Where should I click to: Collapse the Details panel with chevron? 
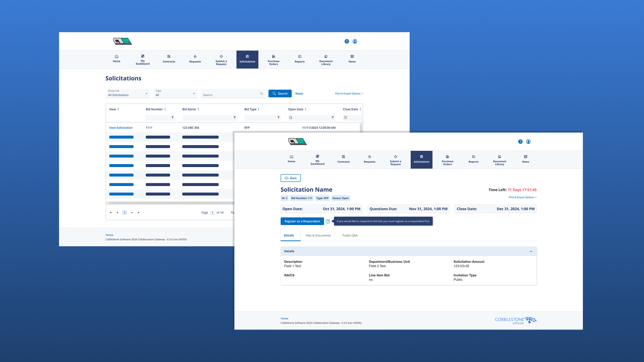coord(531,251)
